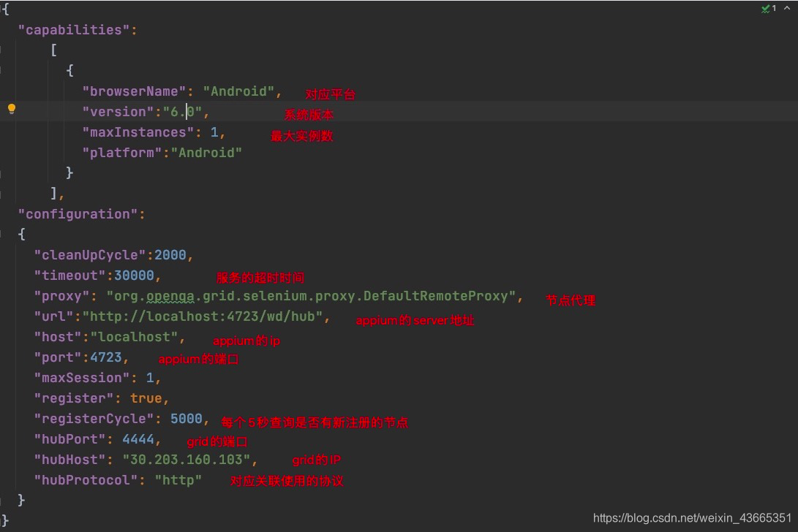Place cursor in the "6.0" version value
This screenshot has width=798, height=532.
pos(182,112)
